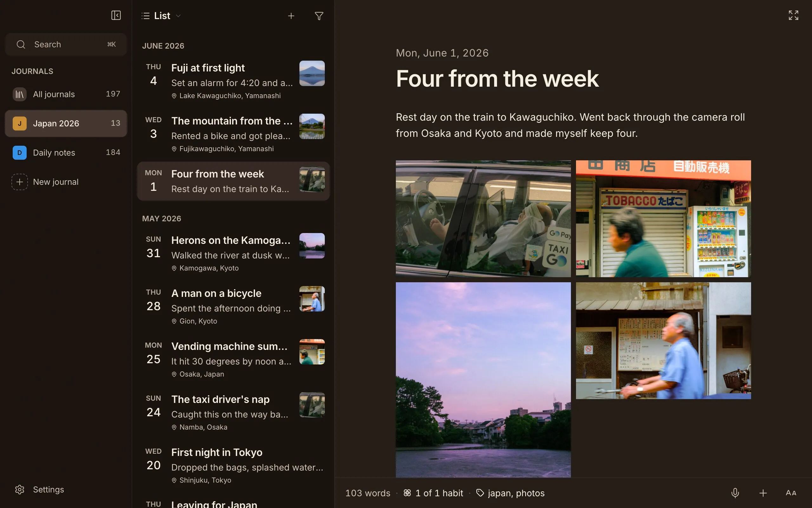
Task: Click the All journals library icon
Action: [20, 94]
